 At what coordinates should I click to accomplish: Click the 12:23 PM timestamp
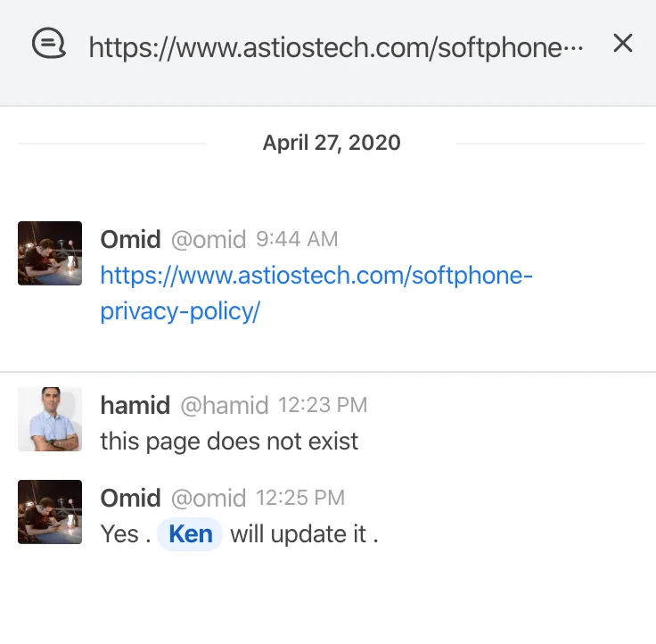[323, 405]
